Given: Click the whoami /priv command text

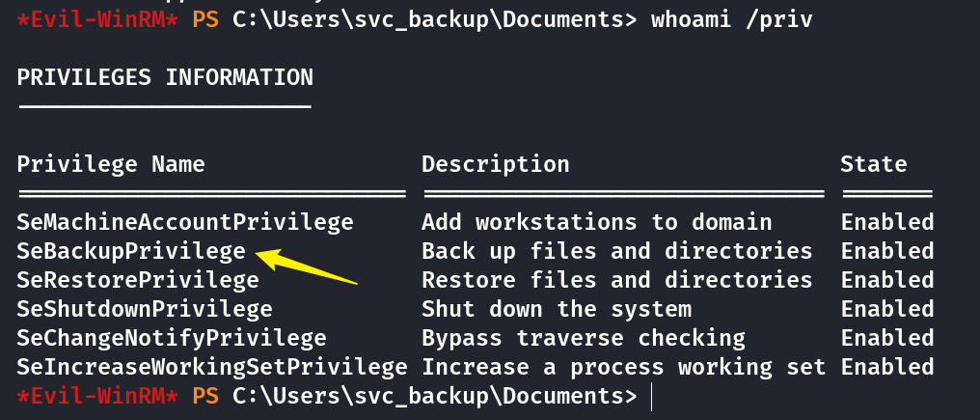Looking at the screenshot, I should click(732, 20).
